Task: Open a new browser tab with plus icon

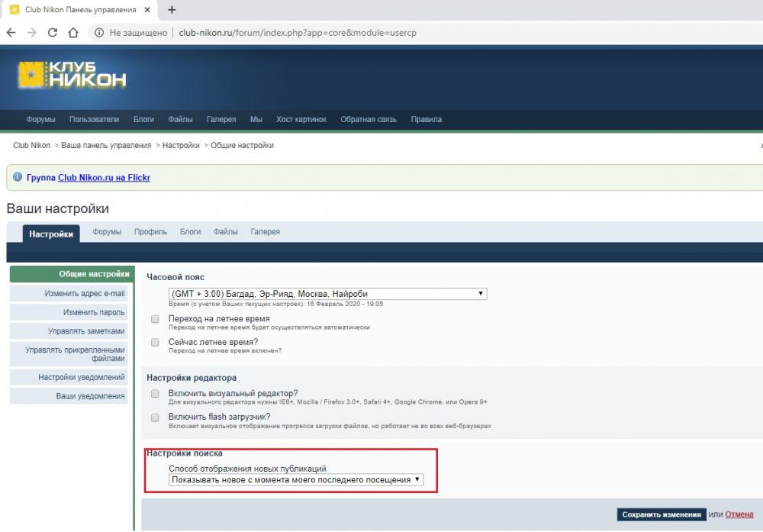Action: [172, 10]
